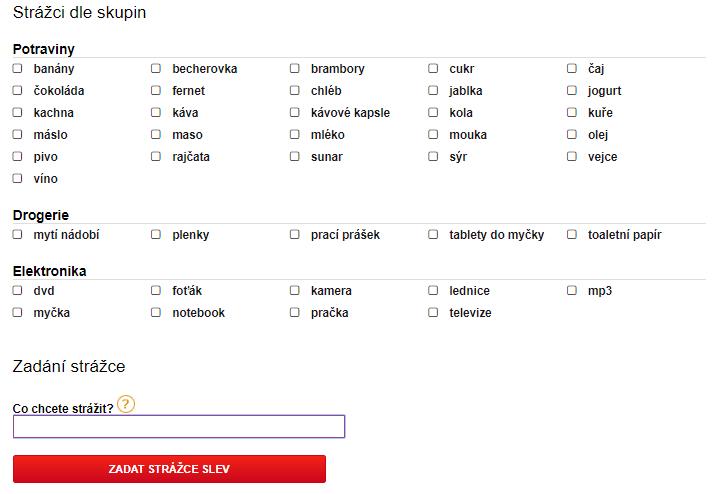Viewport: 727px width, 494px height.
Task: Select the kávové kapsle checkbox
Action: click(x=294, y=112)
